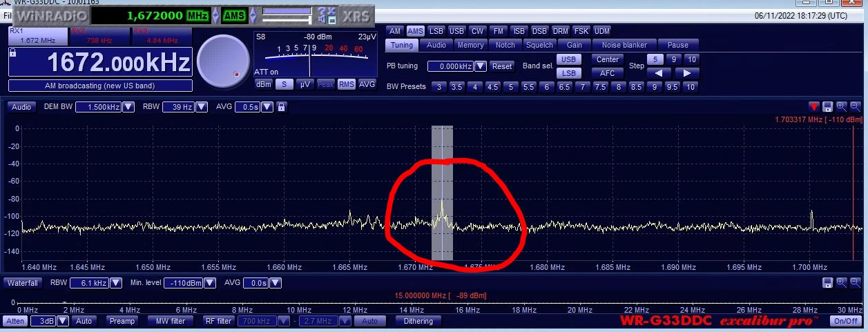Select tuning step 9

(x=673, y=59)
